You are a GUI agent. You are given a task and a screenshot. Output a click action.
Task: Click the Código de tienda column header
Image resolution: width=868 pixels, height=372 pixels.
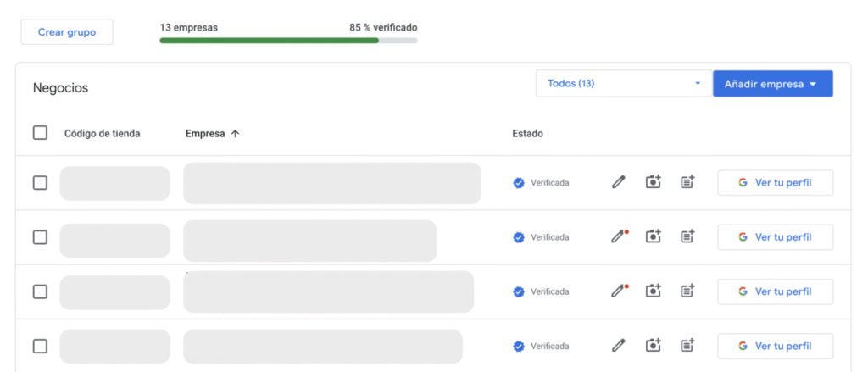pyautogui.click(x=103, y=133)
